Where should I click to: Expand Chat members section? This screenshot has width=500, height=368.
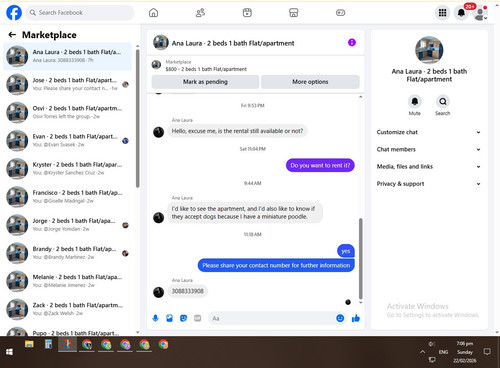(x=429, y=149)
